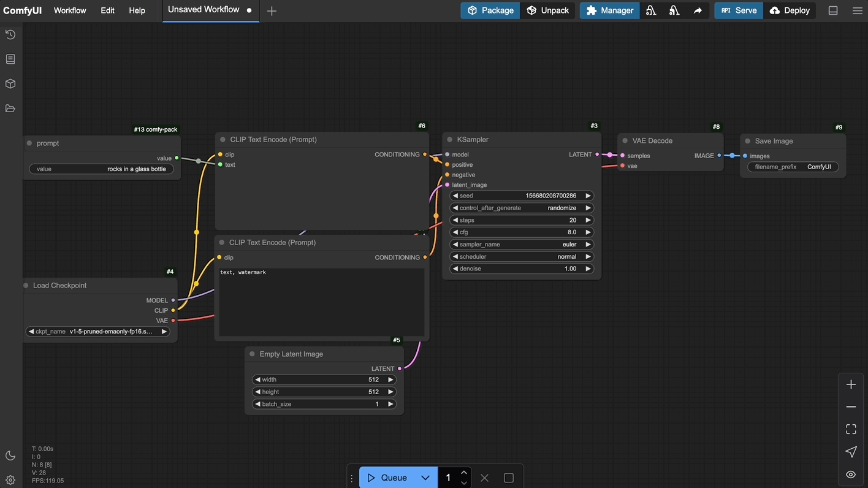Open control_after_generate randomize selector

pos(521,208)
